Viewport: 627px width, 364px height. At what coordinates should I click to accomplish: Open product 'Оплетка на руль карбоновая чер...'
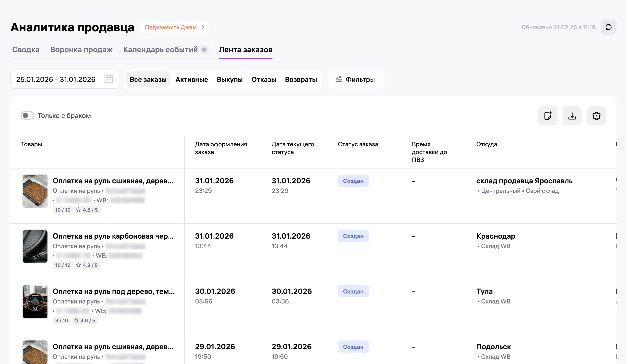tap(113, 236)
